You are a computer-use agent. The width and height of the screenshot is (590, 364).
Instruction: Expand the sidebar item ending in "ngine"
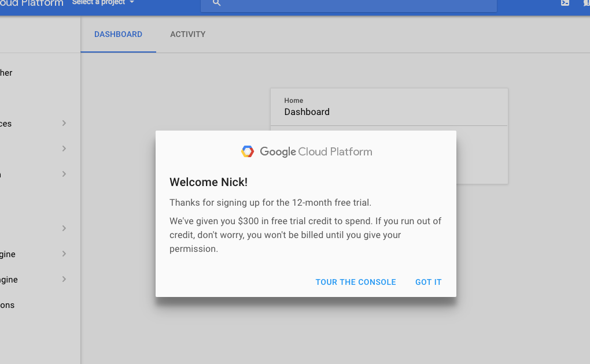click(64, 279)
